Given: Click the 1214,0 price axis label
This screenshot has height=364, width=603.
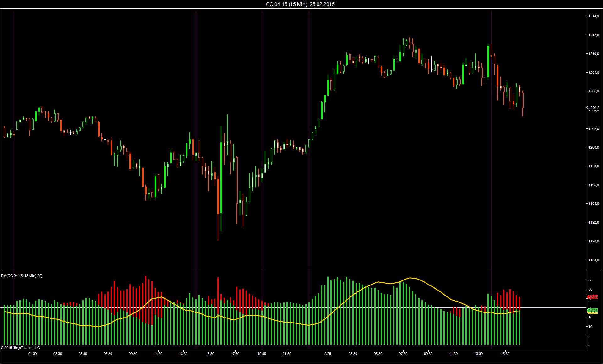Looking at the screenshot, I should click(594, 16).
